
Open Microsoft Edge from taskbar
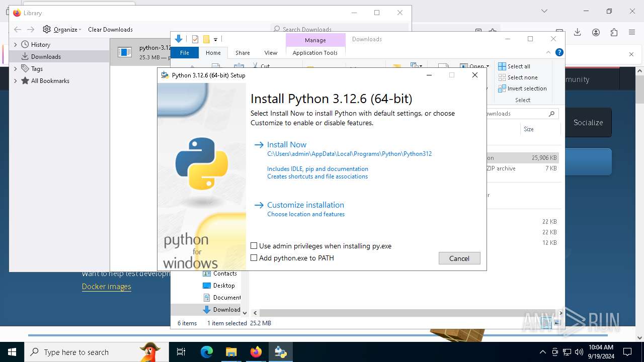207,352
